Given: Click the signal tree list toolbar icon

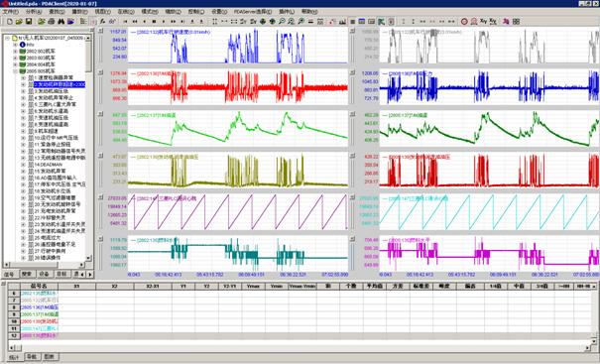Looking at the screenshot, I should (x=83, y=22).
